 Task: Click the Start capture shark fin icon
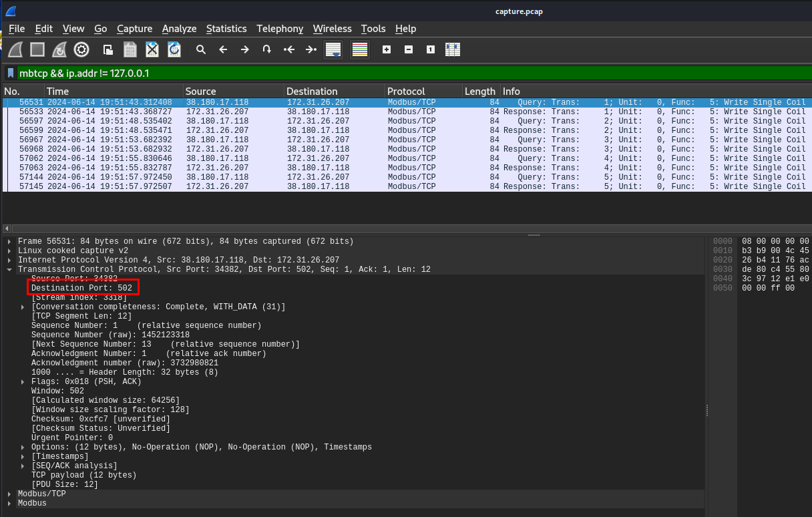coord(16,49)
